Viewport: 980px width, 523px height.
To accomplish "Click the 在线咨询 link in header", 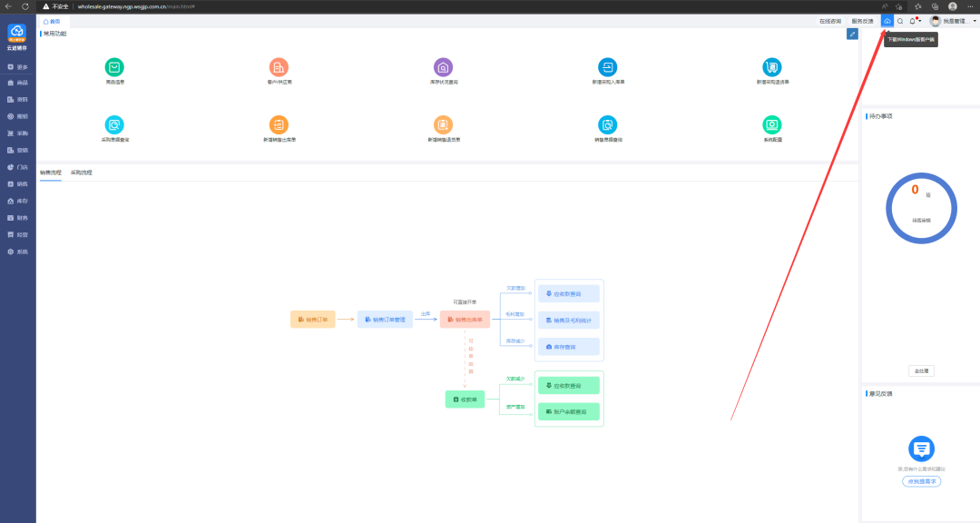I will click(x=829, y=21).
